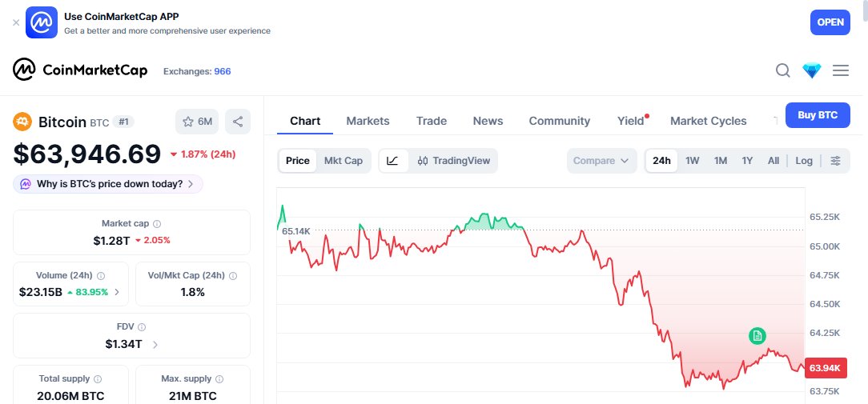Viewport: 868px width, 404px height.
Task: Open the search magnifier icon
Action: (783, 71)
